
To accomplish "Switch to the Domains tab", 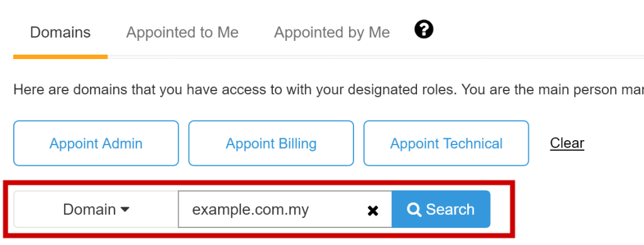I will point(60,33).
